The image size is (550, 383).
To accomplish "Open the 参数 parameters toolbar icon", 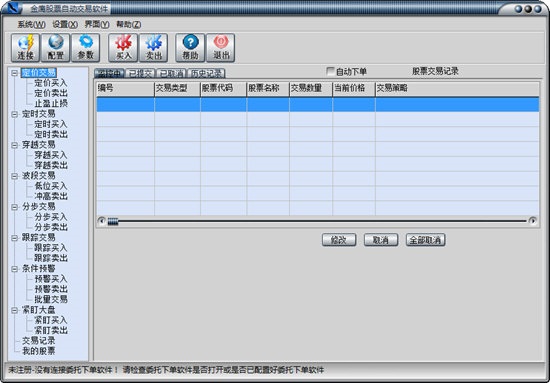I will tap(86, 48).
